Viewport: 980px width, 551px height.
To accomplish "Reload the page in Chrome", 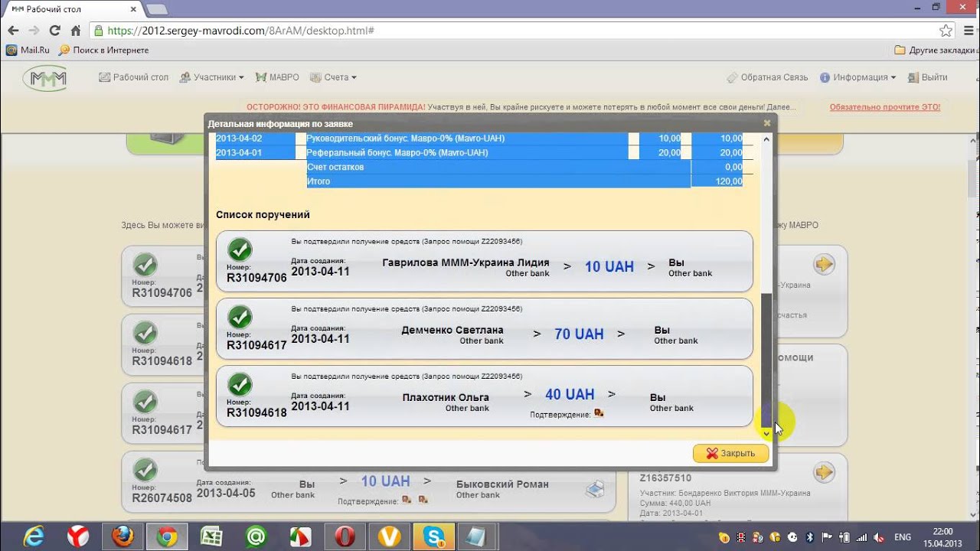I will coord(54,31).
